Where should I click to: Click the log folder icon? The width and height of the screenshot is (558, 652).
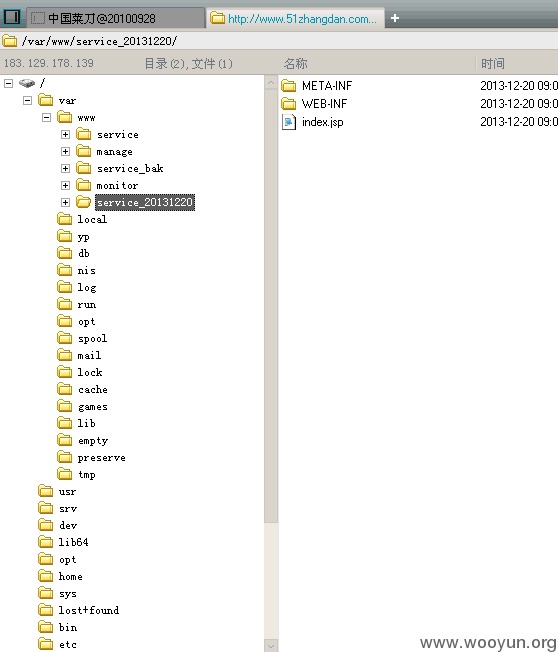pyautogui.click(x=64, y=287)
